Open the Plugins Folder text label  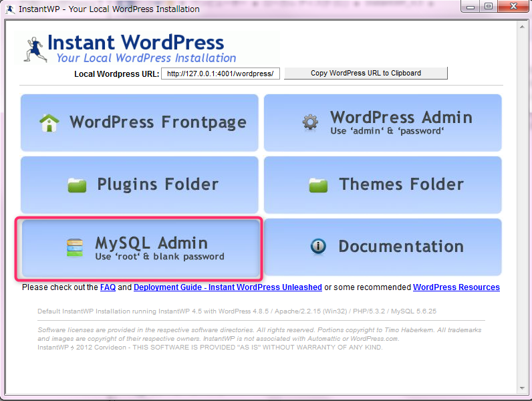(158, 184)
